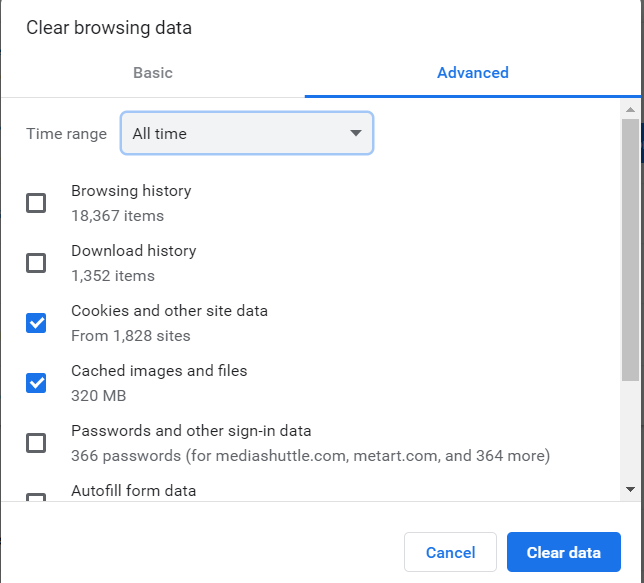Click the Time range dropdown arrow triangle
644x583 pixels.
(x=356, y=133)
